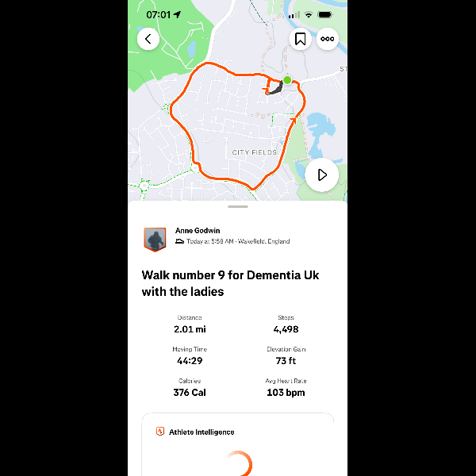Tap the 103 bpm heart rate stat

286,392
